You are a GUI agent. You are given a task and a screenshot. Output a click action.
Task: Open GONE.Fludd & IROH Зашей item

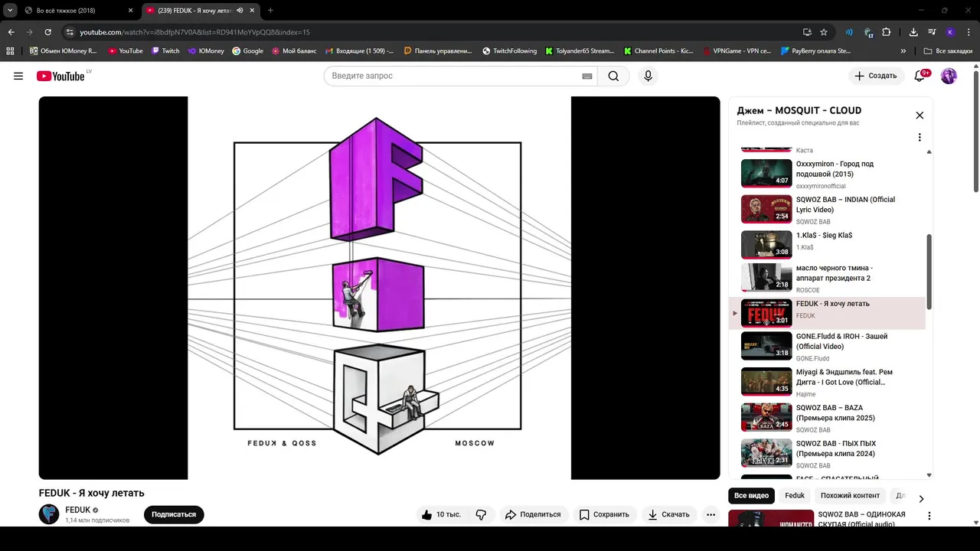(827, 346)
